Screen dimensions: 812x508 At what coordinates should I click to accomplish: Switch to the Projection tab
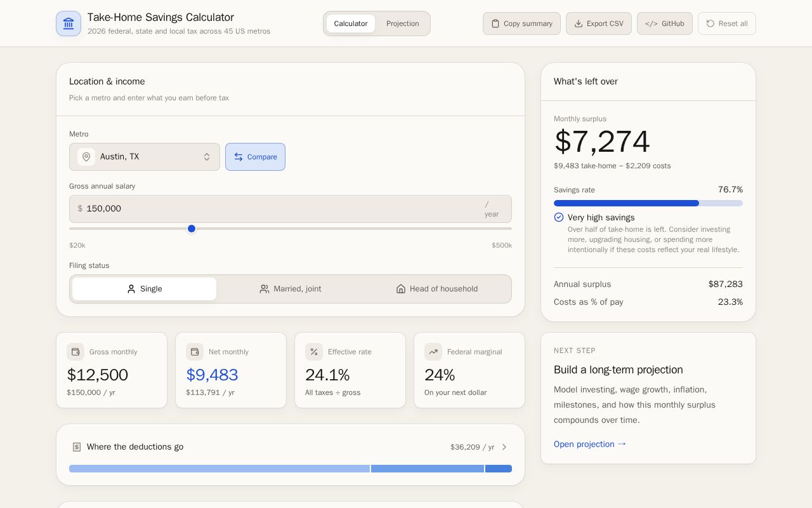point(403,23)
